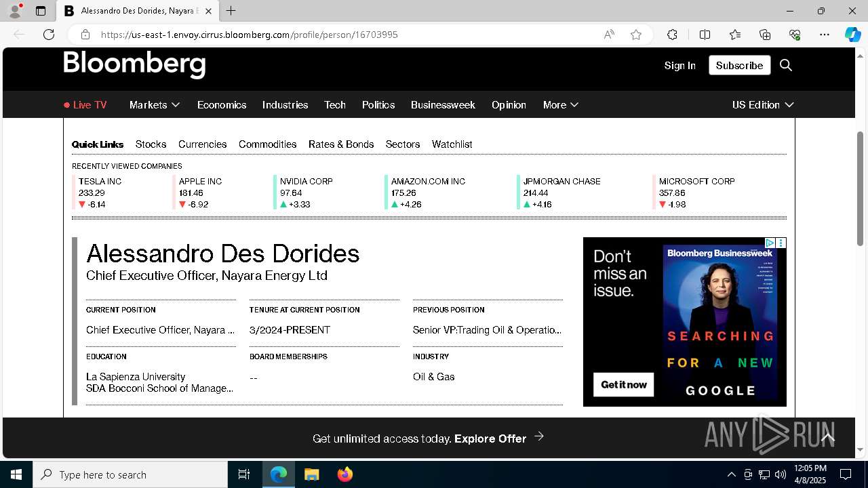Add page to favorites star icon
Image resolution: width=868 pixels, height=488 pixels.
click(636, 35)
